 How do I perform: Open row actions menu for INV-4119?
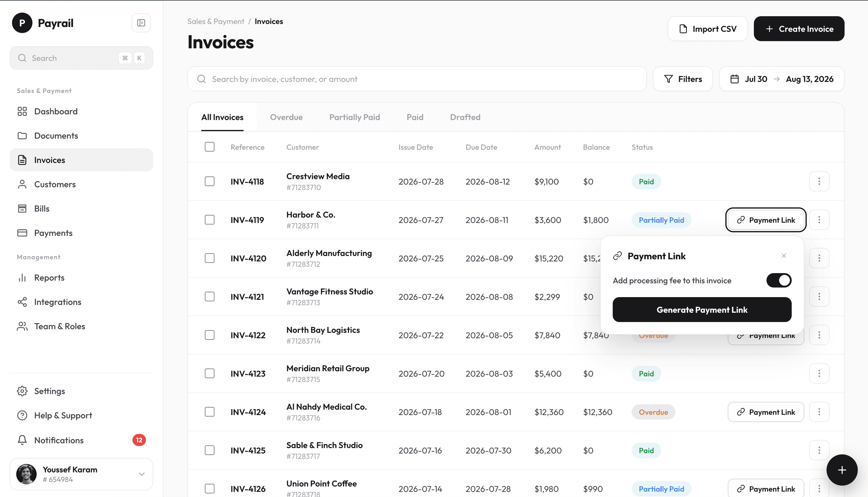pos(819,220)
